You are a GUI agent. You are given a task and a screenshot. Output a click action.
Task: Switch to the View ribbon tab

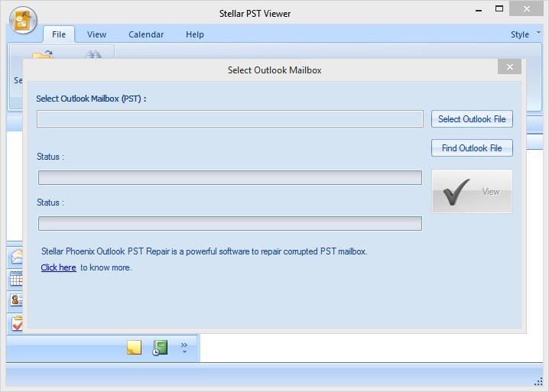pos(96,34)
